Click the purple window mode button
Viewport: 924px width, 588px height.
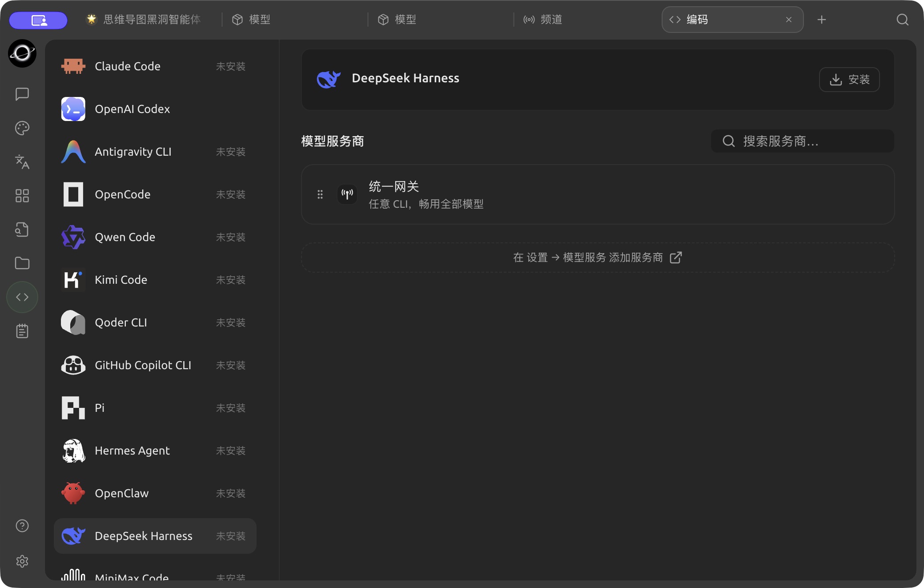point(38,20)
